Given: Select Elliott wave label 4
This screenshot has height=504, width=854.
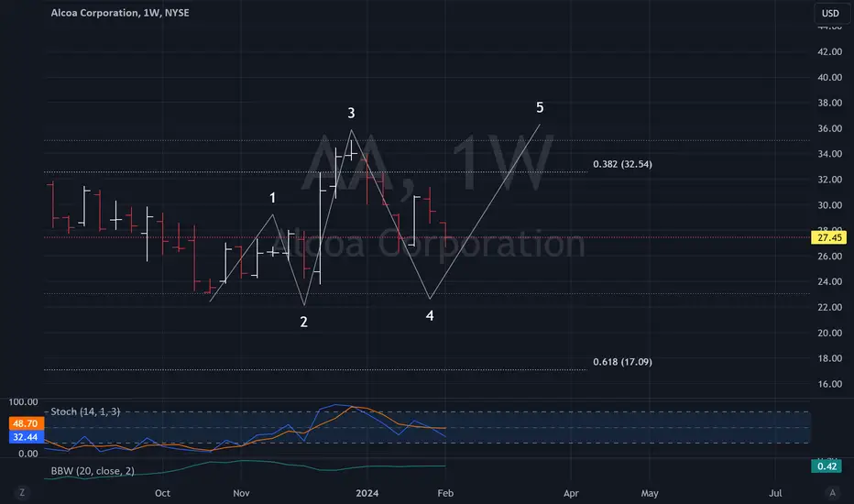Looking at the screenshot, I should pyautogui.click(x=430, y=315).
